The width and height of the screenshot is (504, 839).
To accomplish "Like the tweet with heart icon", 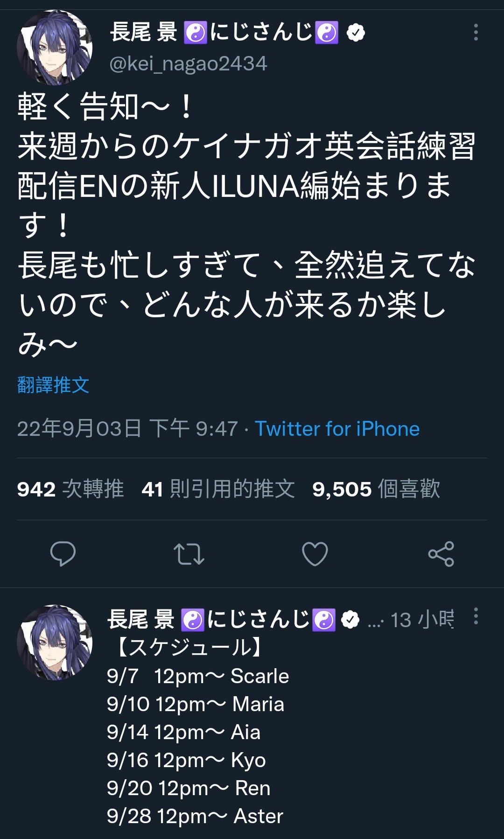I will click(315, 554).
